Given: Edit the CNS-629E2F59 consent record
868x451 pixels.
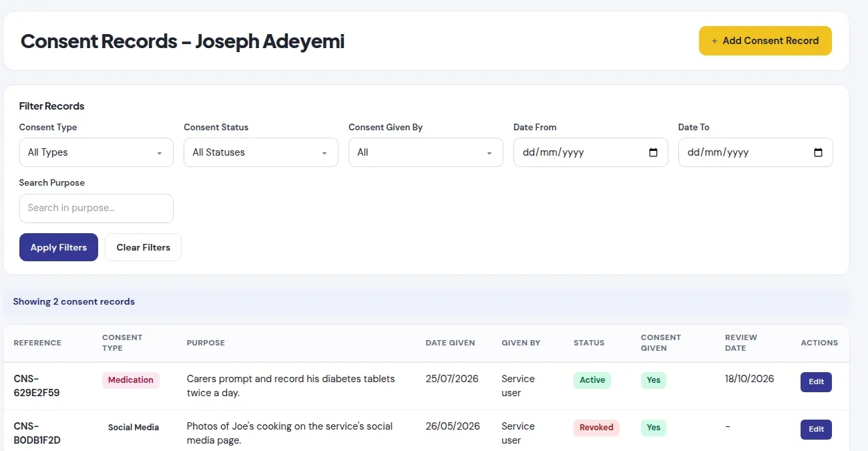Looking at the screenshot, I should [816, 382].
